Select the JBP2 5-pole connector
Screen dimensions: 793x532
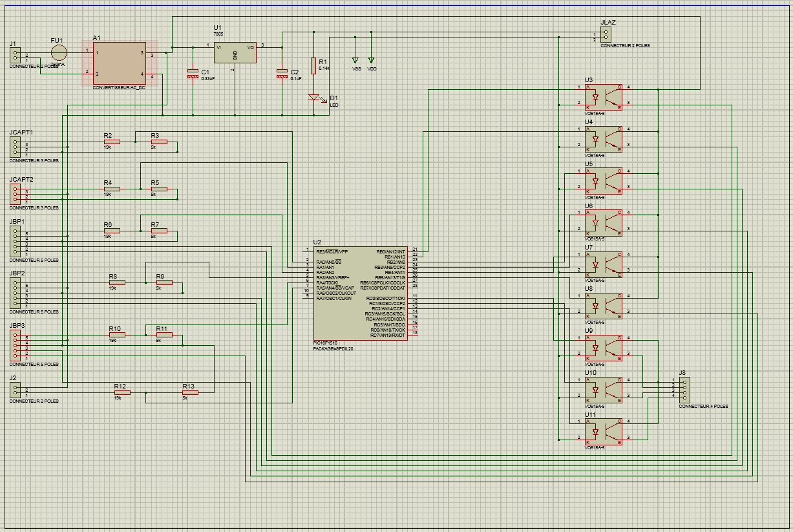coord(15,293)
